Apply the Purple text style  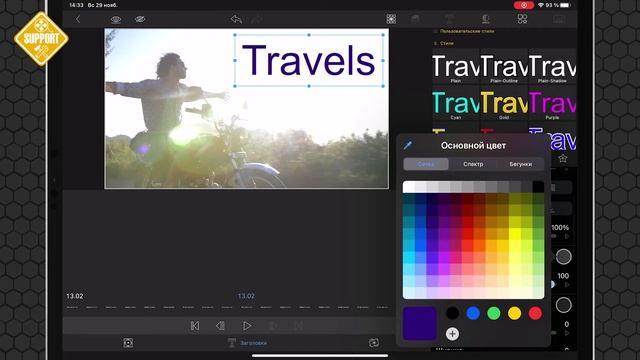[552, 103]
